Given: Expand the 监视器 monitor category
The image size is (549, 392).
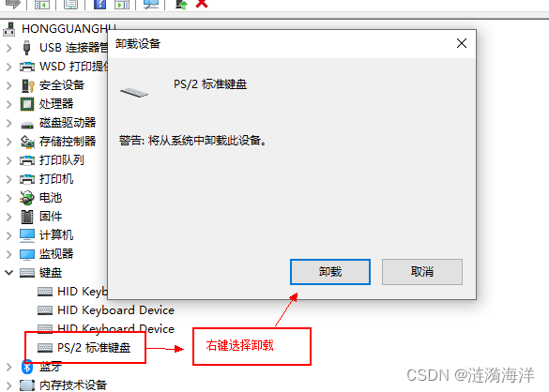Looking at the screenshot, I should (9, 254).
